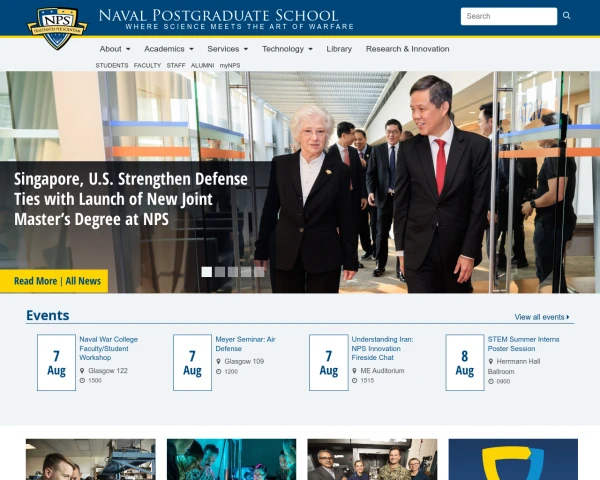Open Research & Innovation menu item
This screenshot has height=480, width=600.
pyautogui.click(x=408, y=49)
